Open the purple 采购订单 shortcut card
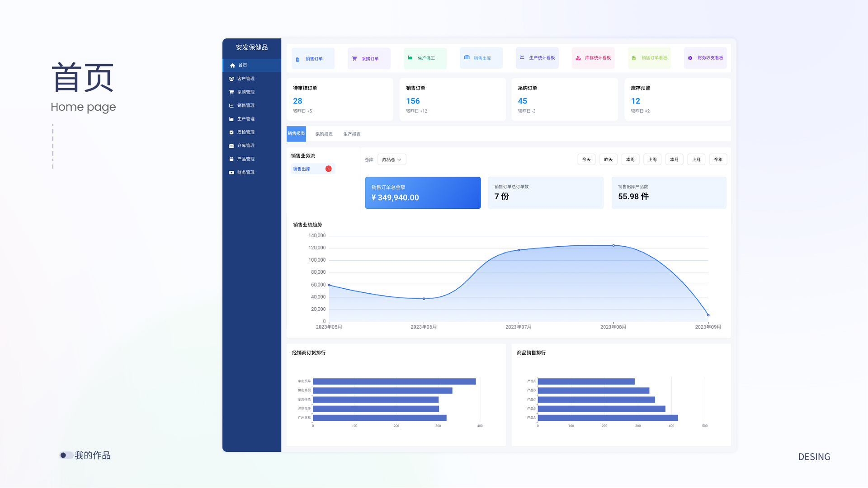Screen dimensions: 868x488 368,59
